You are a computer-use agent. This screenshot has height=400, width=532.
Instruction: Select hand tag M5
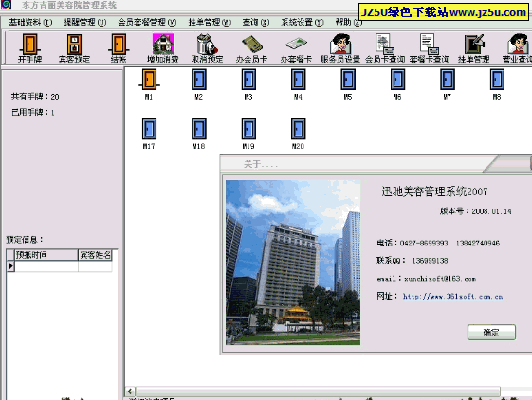tap(348, 84)
